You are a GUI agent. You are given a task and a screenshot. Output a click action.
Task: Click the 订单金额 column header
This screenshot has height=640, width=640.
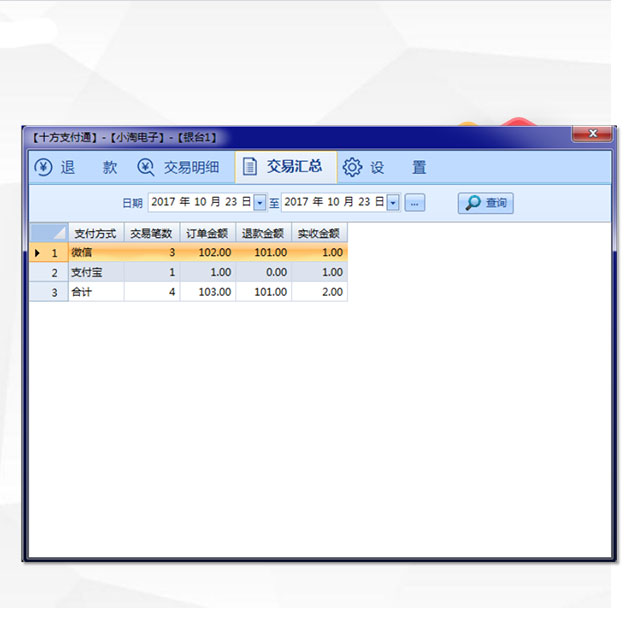coord(207,233)
